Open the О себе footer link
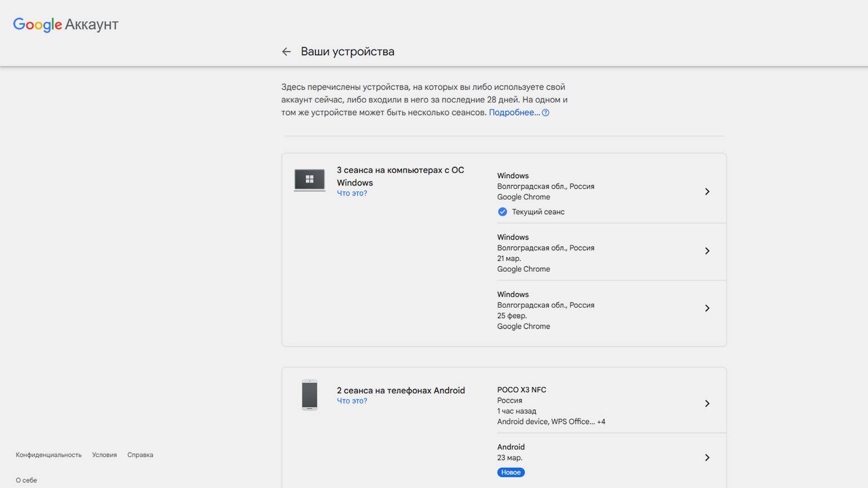The height and width of the screenshot is (488, 868). pyautogui.click(x=26, y=480)
